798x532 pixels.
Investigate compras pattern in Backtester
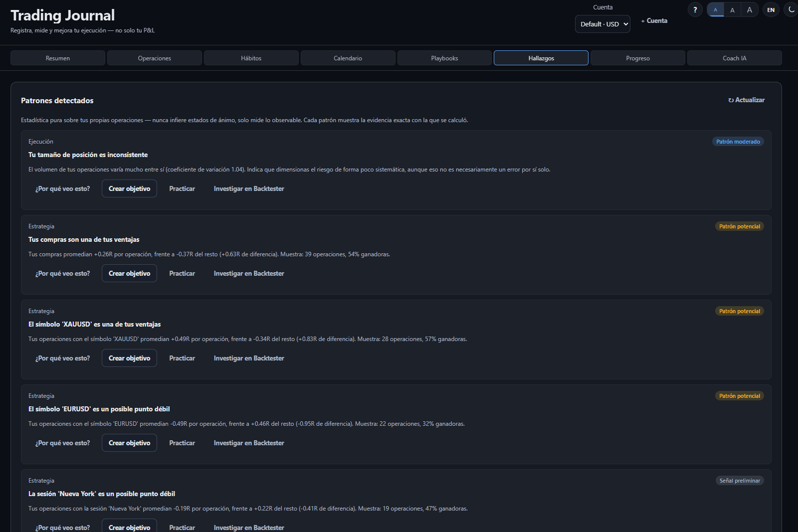(249, 273)
